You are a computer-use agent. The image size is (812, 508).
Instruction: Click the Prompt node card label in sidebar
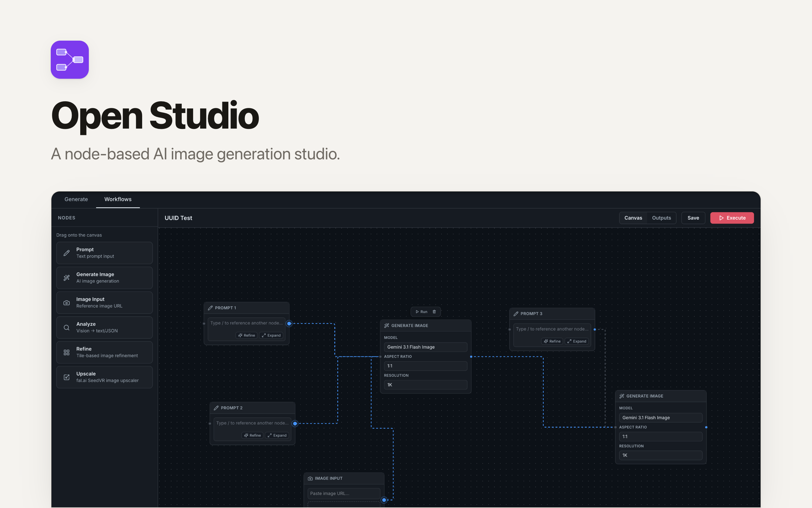point(85,249)
